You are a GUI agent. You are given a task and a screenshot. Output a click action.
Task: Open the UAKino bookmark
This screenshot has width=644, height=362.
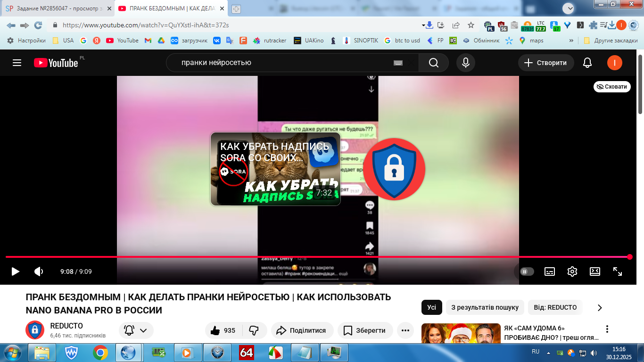pyautogui.click(x=309, y=41)
